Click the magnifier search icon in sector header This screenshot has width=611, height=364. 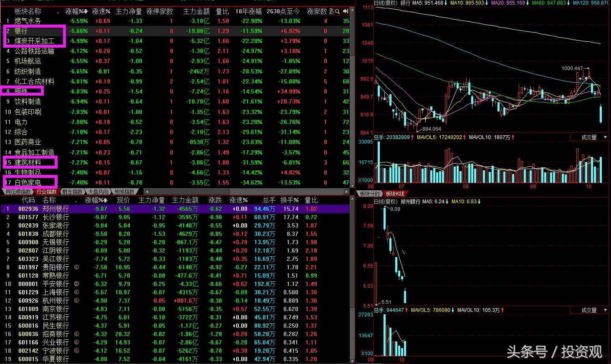pyautogui.click(x=337, y=11)
